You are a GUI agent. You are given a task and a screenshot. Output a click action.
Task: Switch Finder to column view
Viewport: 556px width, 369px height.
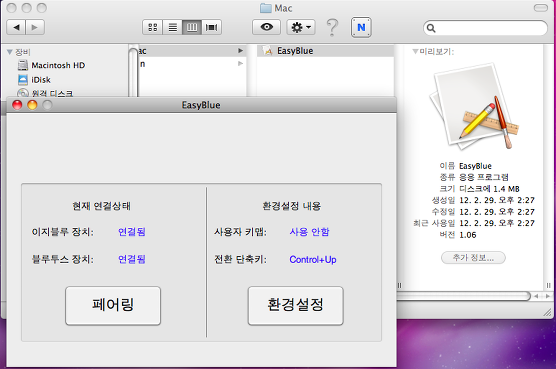click(192, 27)
